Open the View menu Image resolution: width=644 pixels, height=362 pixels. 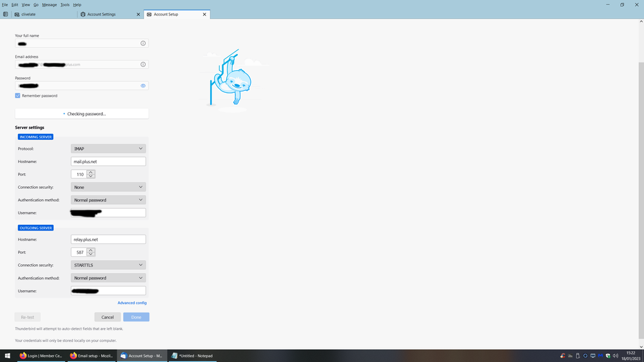pyautogui.click(x=26, y=5)
